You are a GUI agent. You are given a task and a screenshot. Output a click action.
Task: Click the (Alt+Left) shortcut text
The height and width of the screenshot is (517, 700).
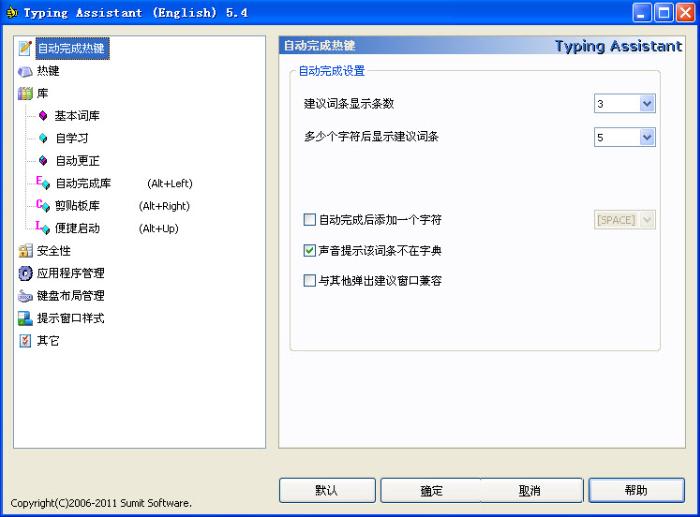pos(170,183)
